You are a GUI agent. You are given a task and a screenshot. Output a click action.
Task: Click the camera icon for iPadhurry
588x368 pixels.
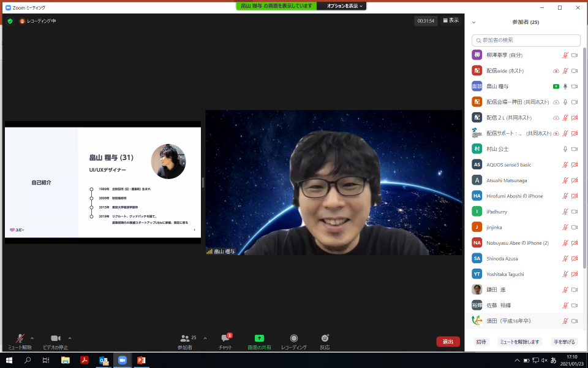(575, 212)
